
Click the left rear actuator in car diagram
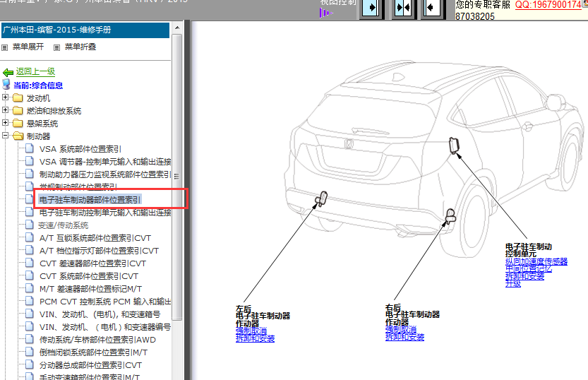321,198
